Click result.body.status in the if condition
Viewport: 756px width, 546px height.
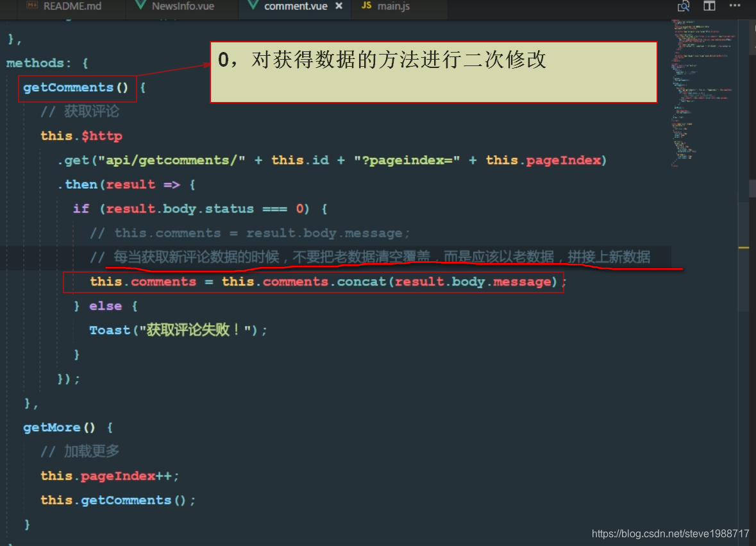[180, 209]
